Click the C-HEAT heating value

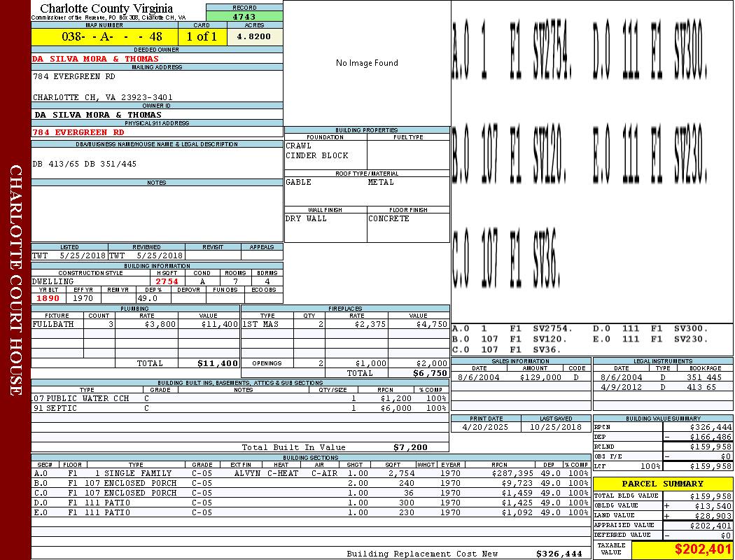click(x=283, y=474)
